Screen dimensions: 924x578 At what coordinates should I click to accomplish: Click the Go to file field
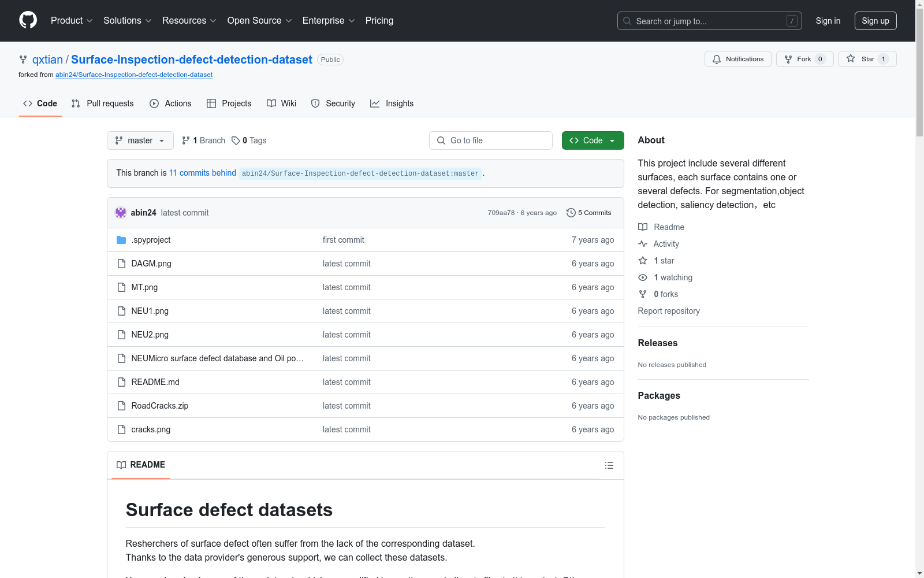coord(491,140)
